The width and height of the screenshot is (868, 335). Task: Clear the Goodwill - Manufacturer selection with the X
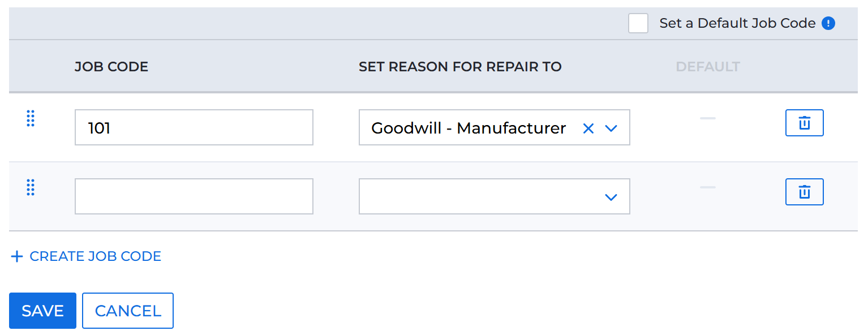click(588, 128)
